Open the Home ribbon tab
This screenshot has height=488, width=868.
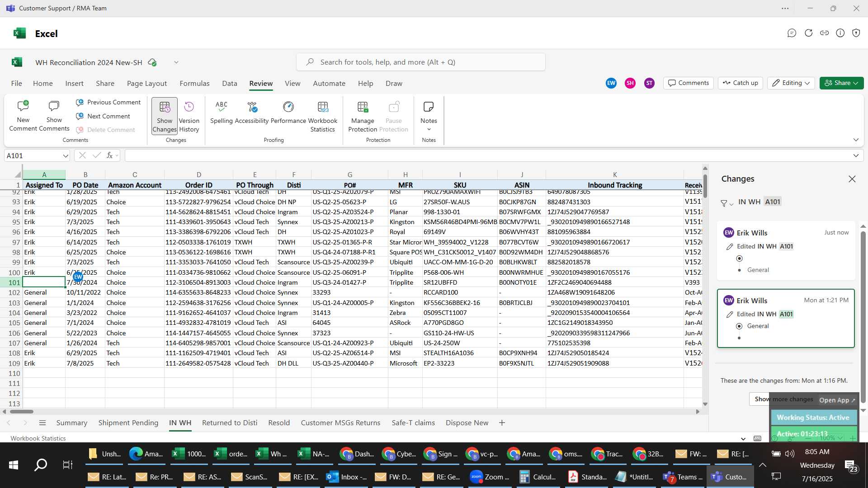click(x=43, y=84)
